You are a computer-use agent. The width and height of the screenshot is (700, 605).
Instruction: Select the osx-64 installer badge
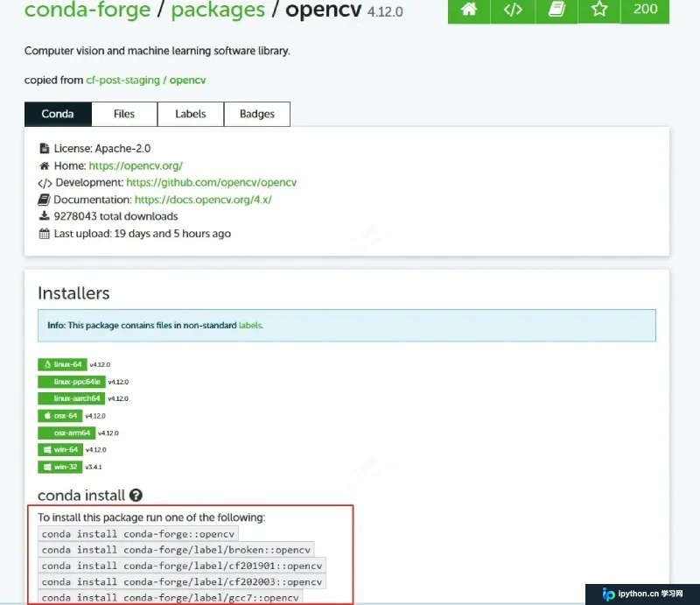(x=60, y=416)
